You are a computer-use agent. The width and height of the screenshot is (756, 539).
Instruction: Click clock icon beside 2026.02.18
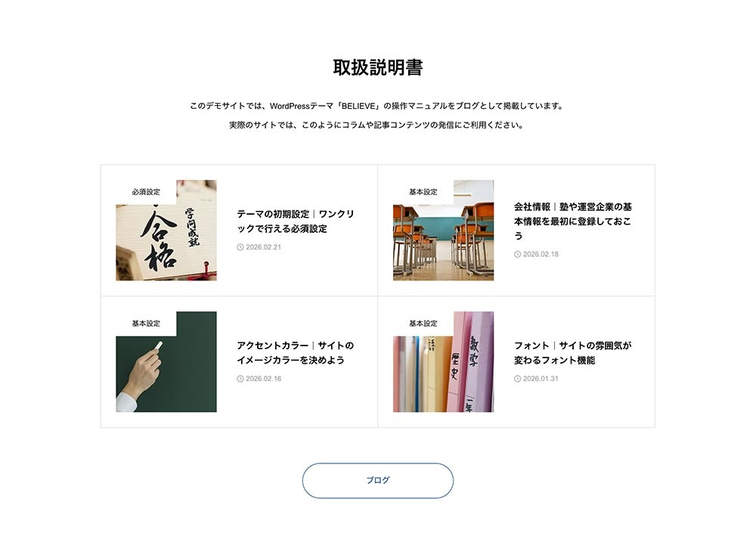pyautogui.click(x=517, y=255)
